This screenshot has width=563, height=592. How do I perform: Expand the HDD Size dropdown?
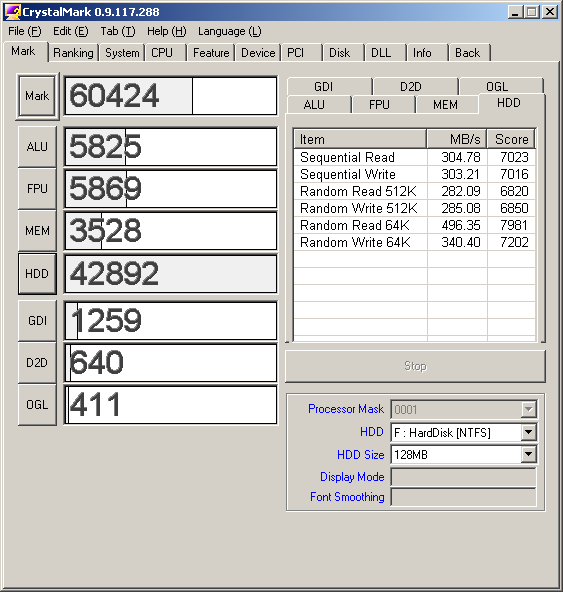[x=528, y=455]
